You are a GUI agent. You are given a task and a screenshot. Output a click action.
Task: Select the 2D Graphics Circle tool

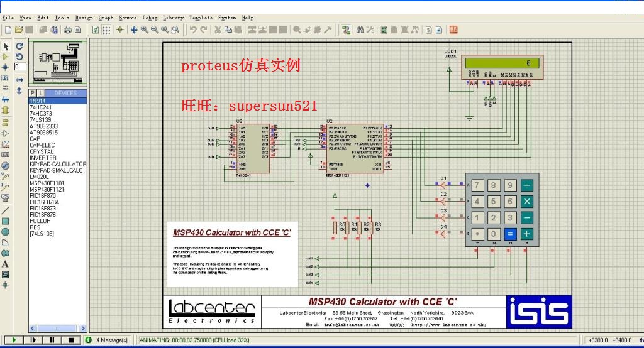point(5,232)
